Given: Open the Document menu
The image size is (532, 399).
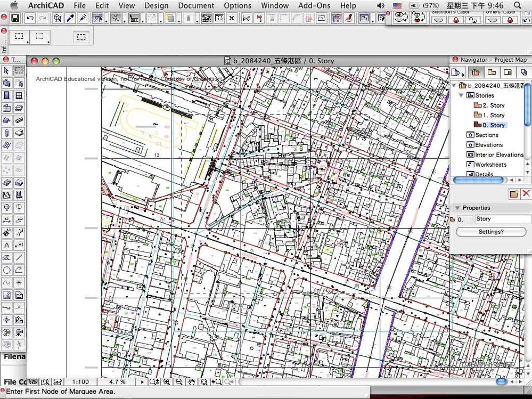Looking at the screenshot, I should pyautogui.click(x=196, y=5).
